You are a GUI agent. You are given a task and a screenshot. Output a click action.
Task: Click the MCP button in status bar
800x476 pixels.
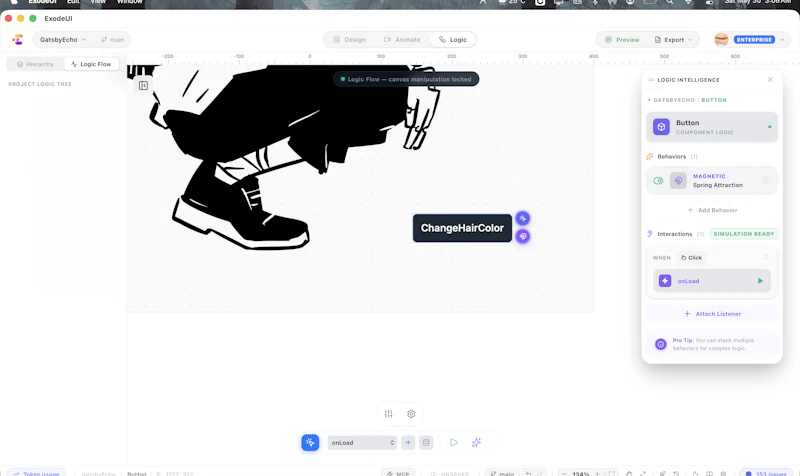pos(398,473)
